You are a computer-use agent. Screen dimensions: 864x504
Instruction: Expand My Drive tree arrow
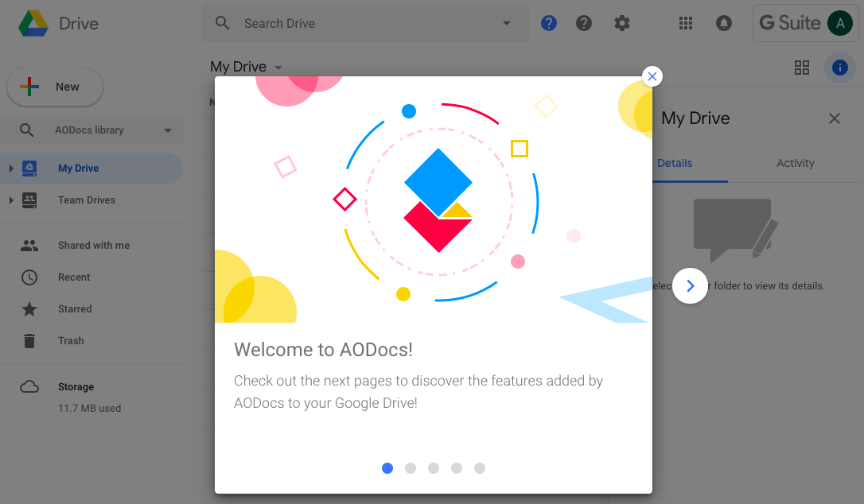tap(10, 168)
